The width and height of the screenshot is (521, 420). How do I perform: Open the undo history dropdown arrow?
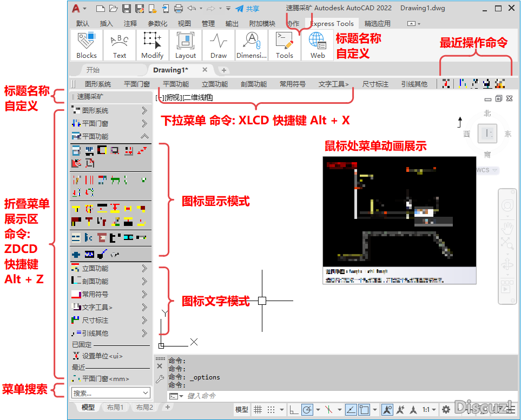click(x=201, y=8)
